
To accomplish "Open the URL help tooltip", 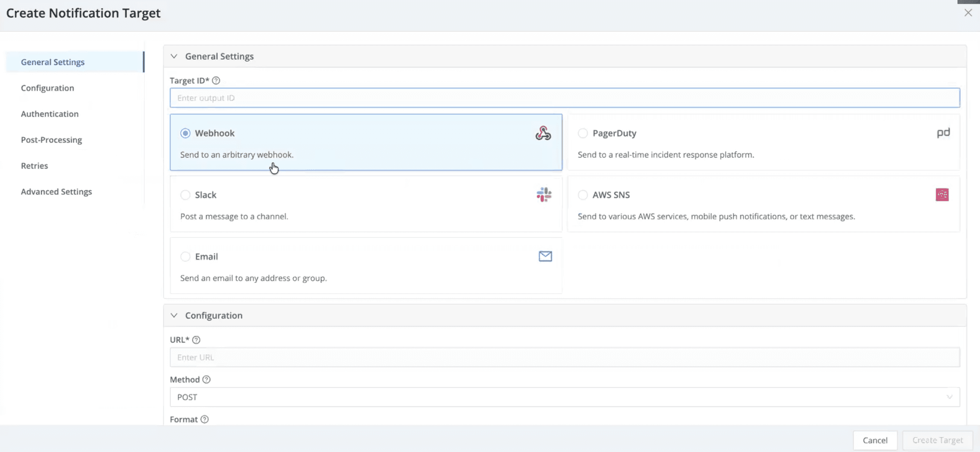I will 197,340.
